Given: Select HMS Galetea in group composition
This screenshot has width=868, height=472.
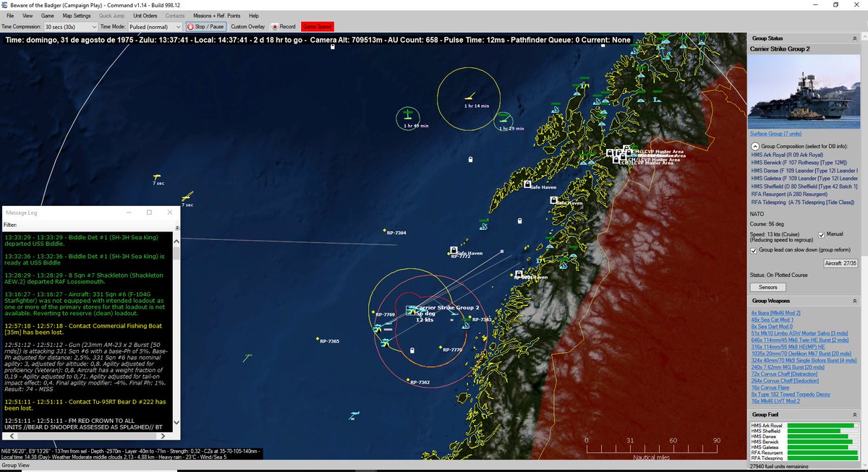Looking at the screenshot, I should tap(804, 179).
